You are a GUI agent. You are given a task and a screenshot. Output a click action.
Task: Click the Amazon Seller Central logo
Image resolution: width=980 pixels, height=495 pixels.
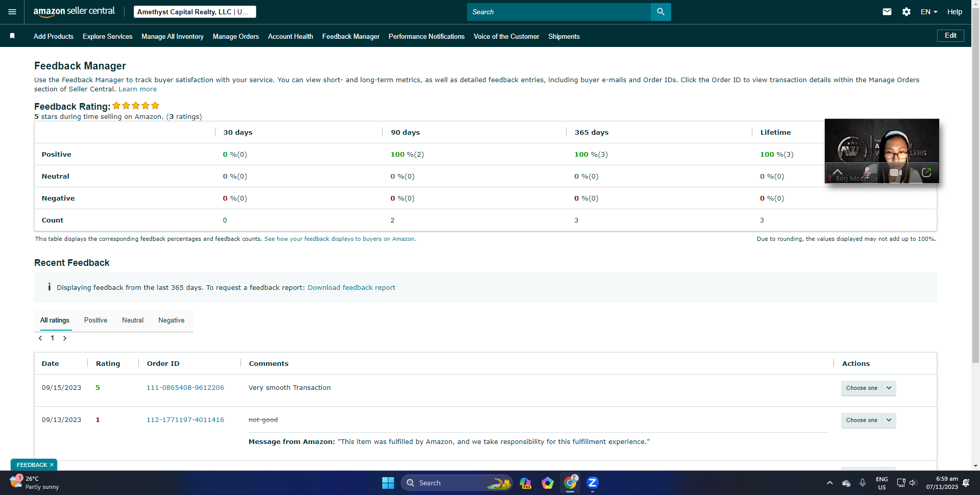74,12
